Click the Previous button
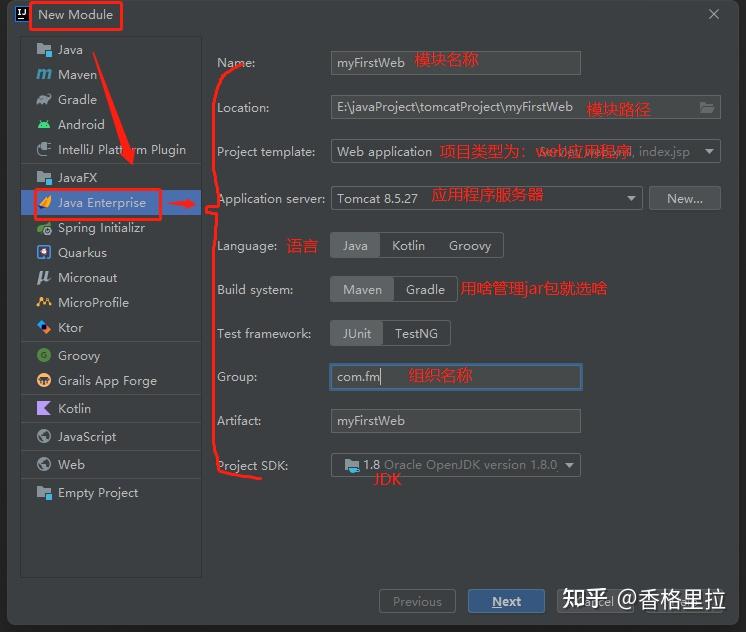746x632 pixels. click(x=417, y=602)
